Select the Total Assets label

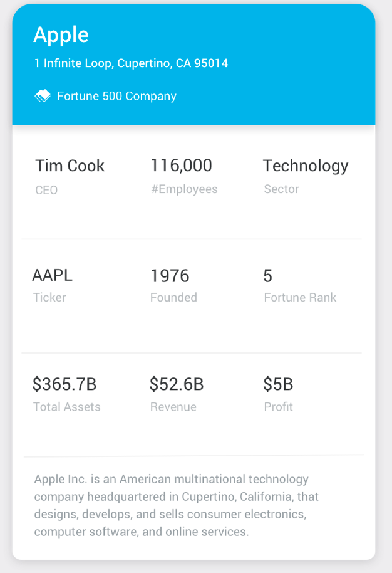click(66, 407)
